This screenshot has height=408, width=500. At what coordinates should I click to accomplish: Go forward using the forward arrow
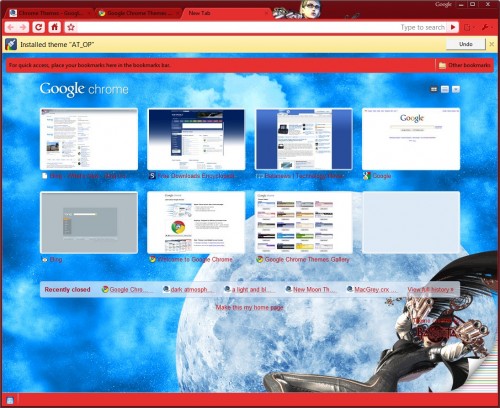23,27
